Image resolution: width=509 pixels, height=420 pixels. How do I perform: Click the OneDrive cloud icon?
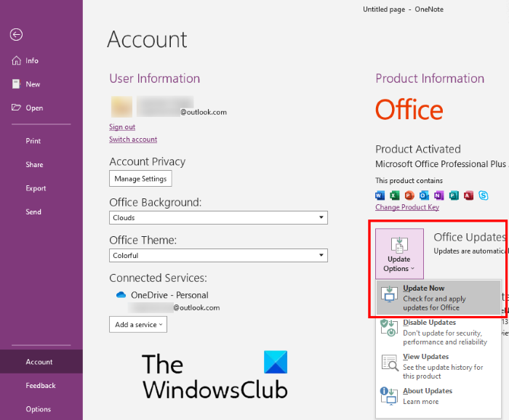pyautogui.click(x=121, y=295)
